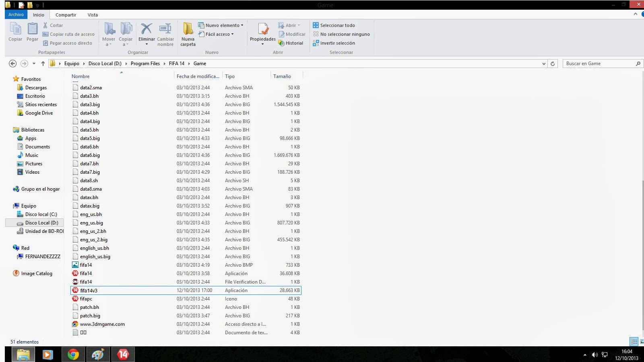Screen dimensions: 644x362
Task: Sort by Fecha de modificación column
Action: (x=198, y=76)
